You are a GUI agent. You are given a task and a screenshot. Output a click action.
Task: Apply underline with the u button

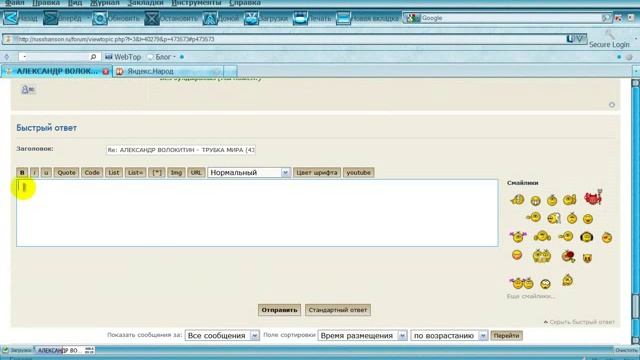point(46,173)
